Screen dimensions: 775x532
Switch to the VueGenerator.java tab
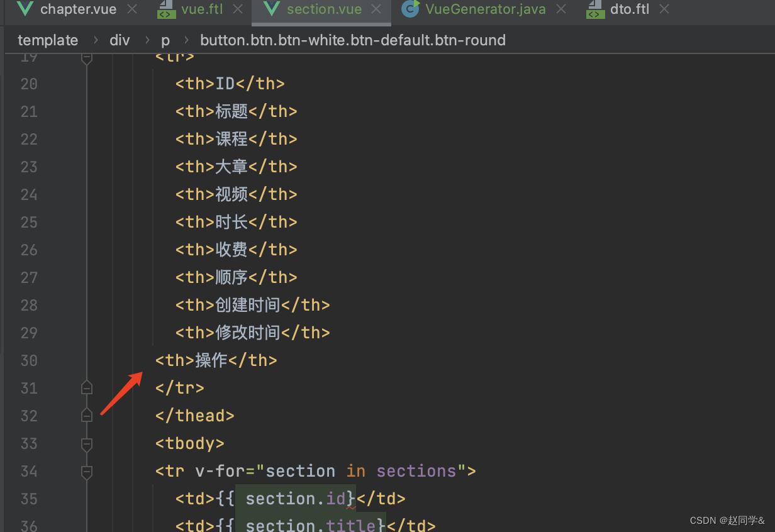pos(485,9)
